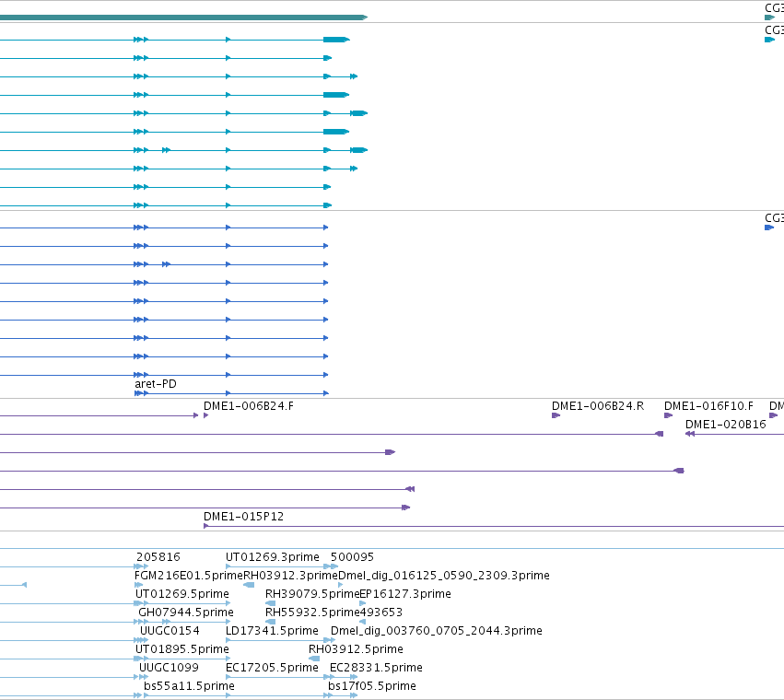Select the DME1-020B16 feature label
Screen dimensions: 784x700
point(726,425)
